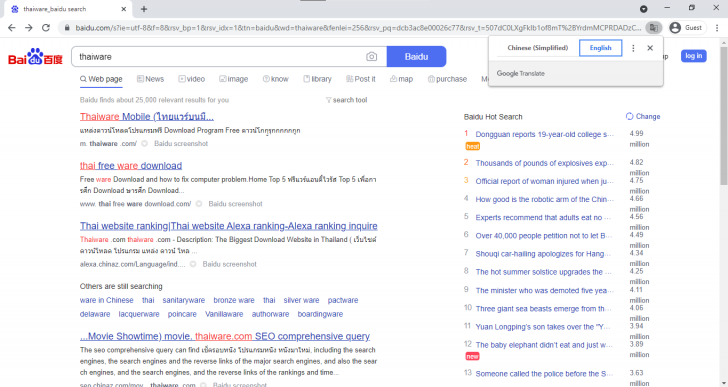Open hot search Shouqi car-hailing apologizes
This screenshot has height=387, width=728.
pos(544,254)
